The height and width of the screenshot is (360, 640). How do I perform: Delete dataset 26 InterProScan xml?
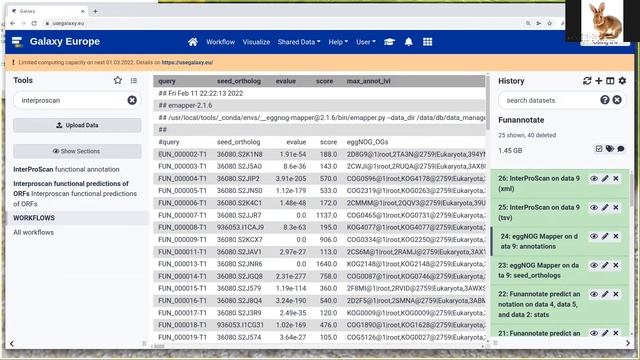point(616,178)
